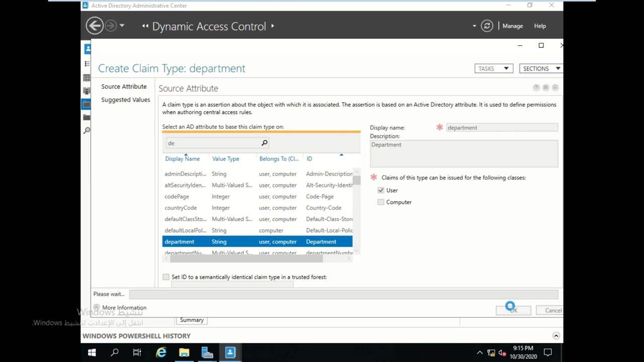Open File Explorer from taskbar
Screen dimensions: 644x362
[184, 352]
